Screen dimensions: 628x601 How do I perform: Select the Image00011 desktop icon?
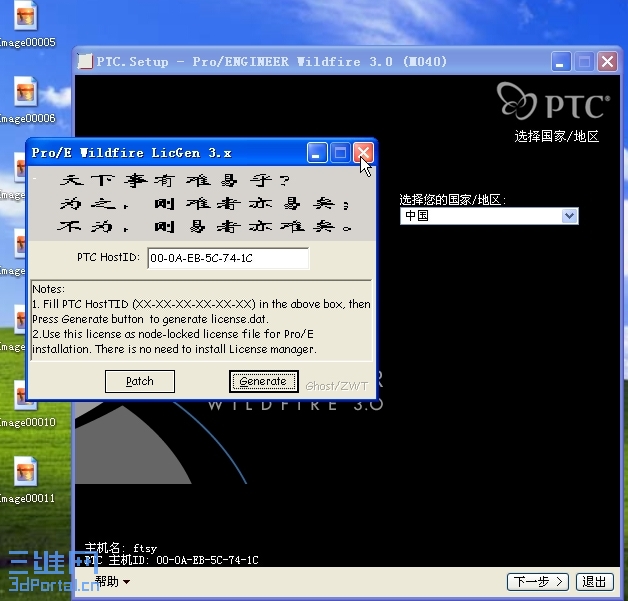coord(26,480)
